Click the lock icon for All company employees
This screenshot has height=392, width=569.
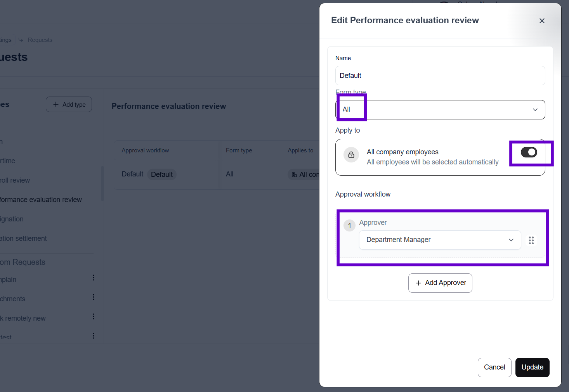[x=351, y=155]
